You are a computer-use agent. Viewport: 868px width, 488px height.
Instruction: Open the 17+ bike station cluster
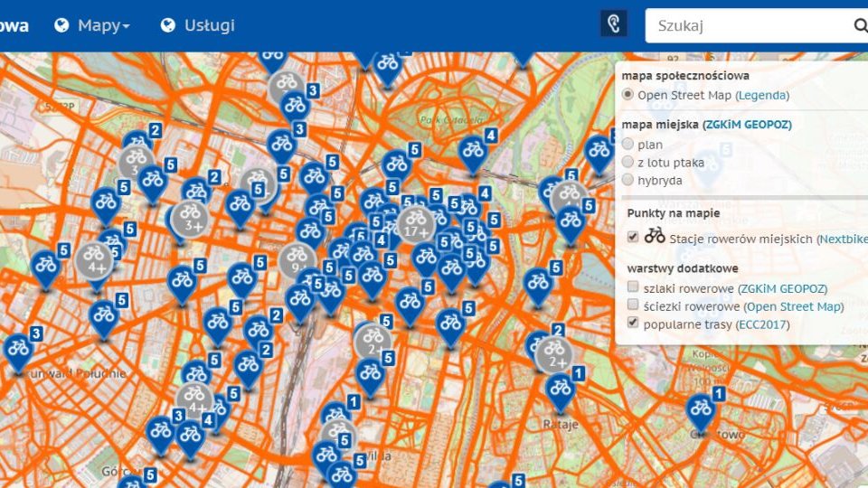pos(416,221)
